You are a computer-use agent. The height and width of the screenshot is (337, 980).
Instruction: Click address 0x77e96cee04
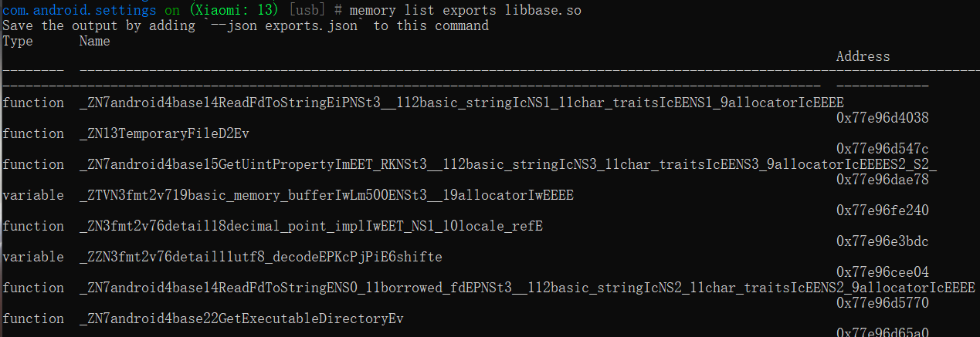[x=882, y=272]
